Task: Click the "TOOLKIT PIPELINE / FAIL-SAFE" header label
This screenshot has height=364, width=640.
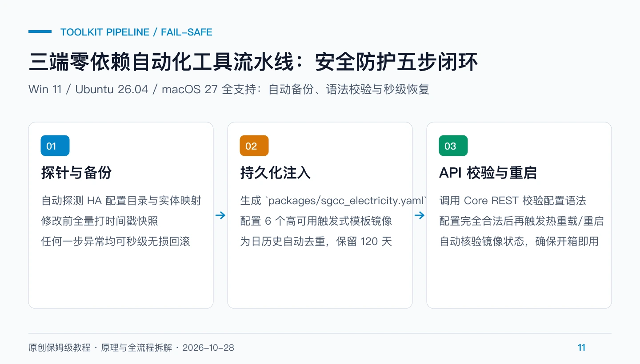Action: [136, 32]
